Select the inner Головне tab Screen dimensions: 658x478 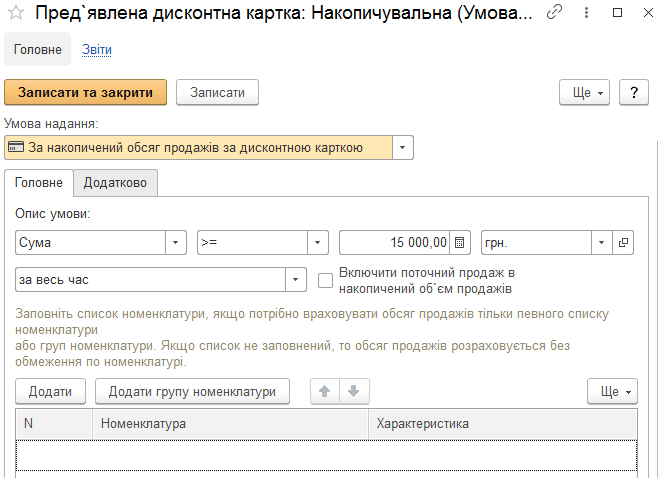[x=39, y=183]
